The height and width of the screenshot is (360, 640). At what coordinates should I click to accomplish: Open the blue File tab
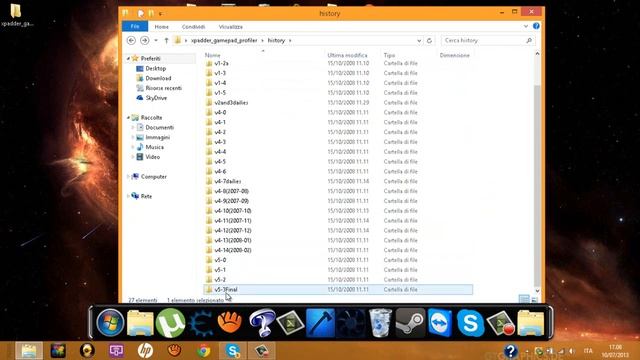[x=135, y=27]
